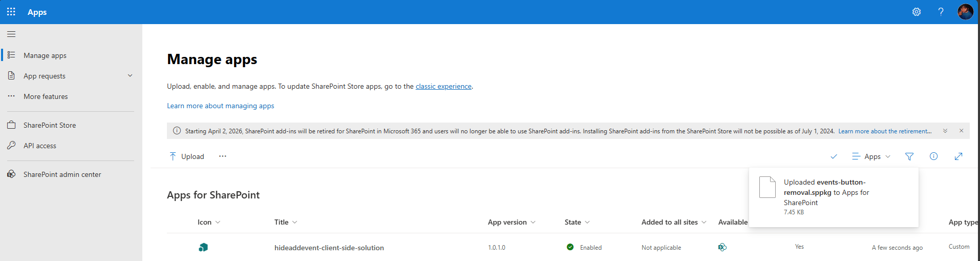Viewport: 980px width, 261px height.
Task: Click the Upload button
Action: click(x=187, y=156)
